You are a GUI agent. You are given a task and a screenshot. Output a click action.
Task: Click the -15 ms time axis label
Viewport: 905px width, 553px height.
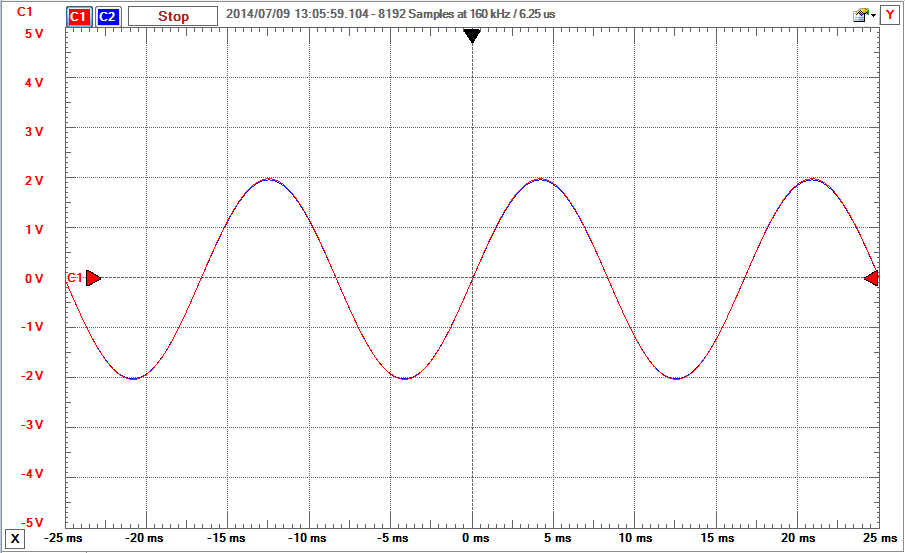(x=226, y=538)
